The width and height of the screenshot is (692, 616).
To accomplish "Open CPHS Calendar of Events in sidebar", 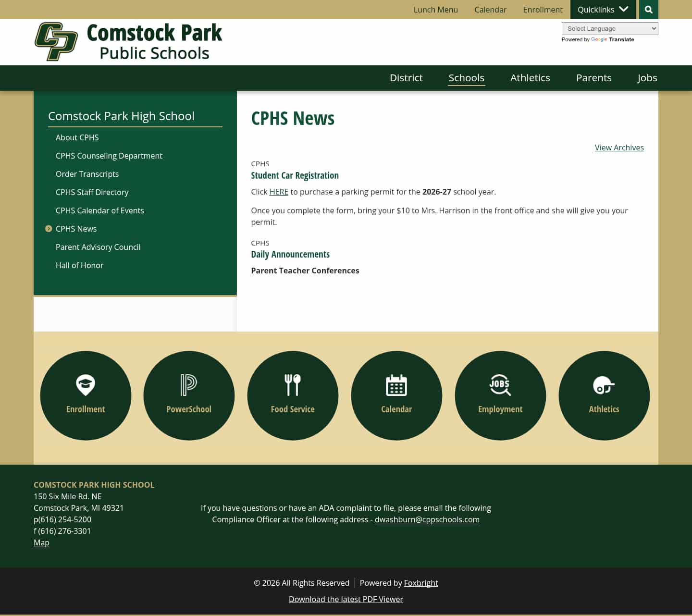I will pos(100,210).
